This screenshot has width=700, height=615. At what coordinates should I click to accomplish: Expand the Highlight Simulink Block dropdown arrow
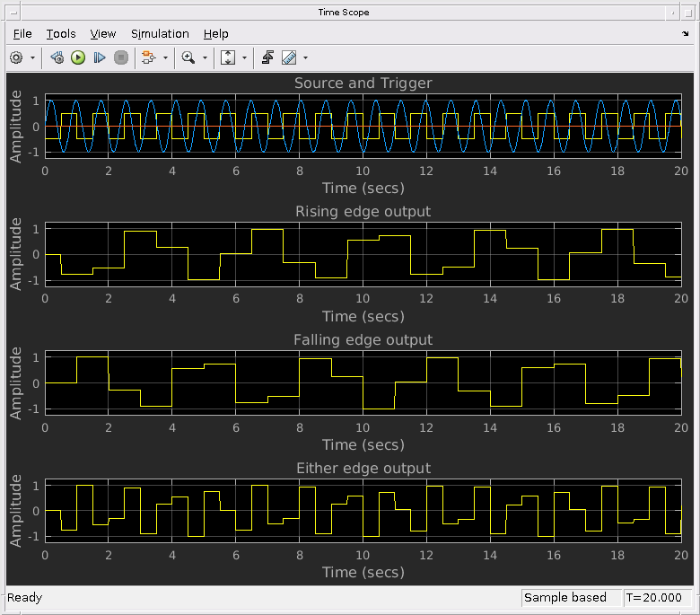tap(165, 57)
